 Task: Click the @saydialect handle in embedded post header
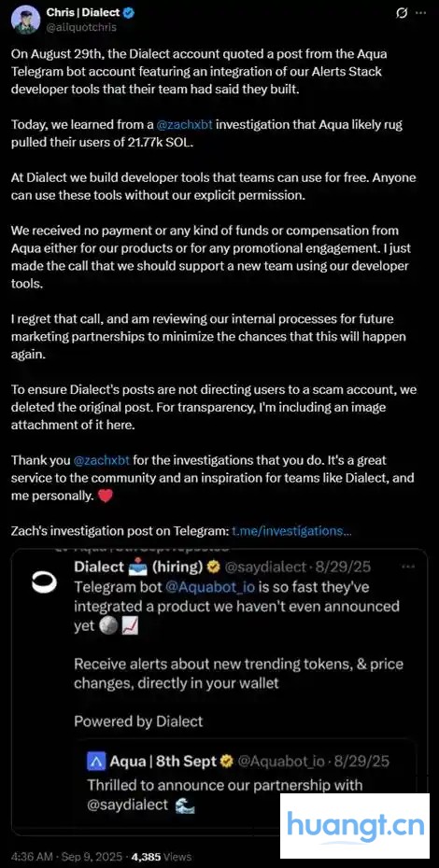(x=264, y=567)
